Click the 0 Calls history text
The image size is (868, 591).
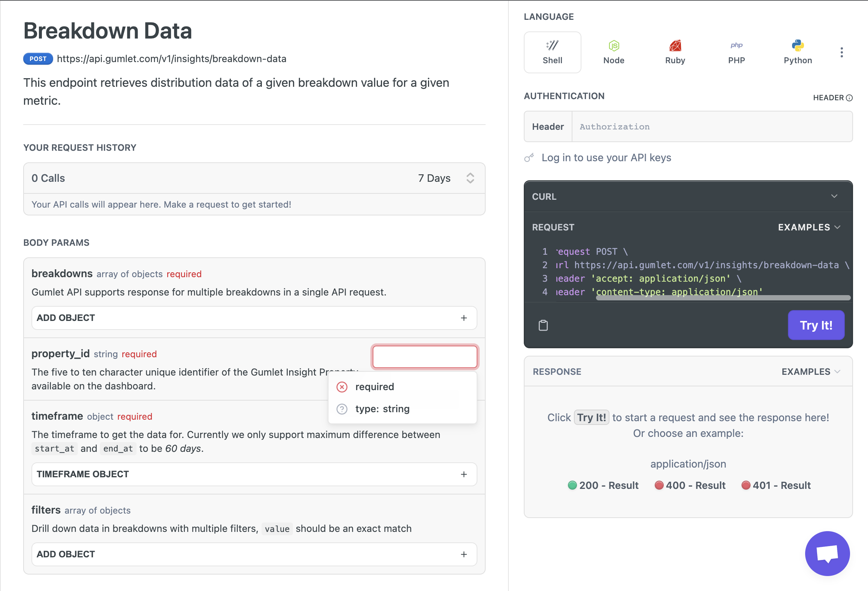click(x=48, y=178)
